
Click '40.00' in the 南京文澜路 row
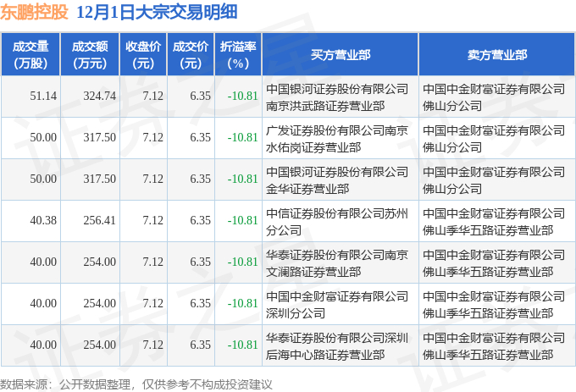coord(43,262)
